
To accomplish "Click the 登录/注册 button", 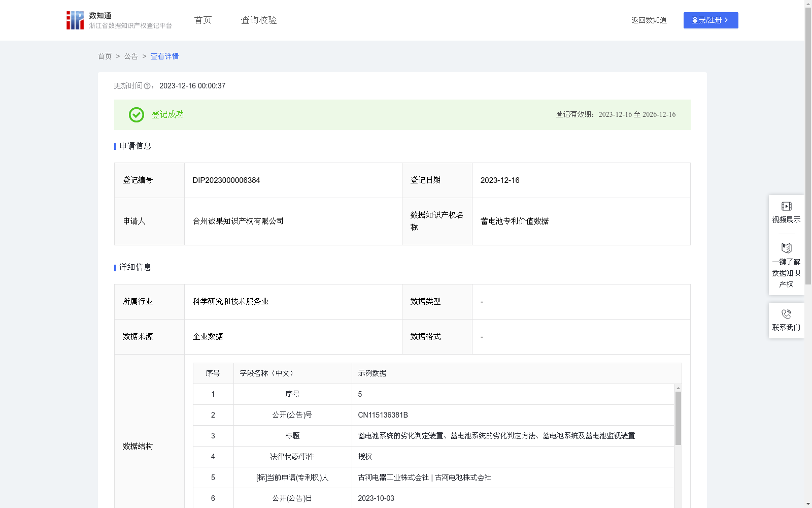I will click(x=710, y=20).
